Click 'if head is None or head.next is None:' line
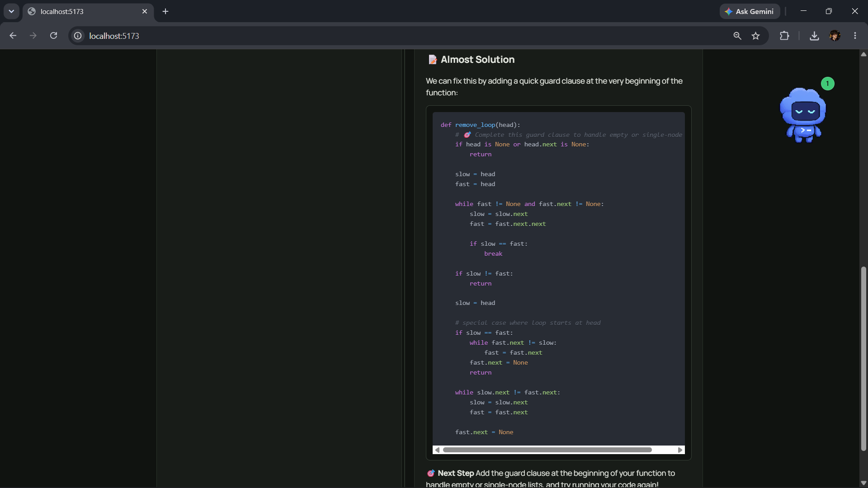The width and height of the screenshot is (868, 488). point(522,145)
